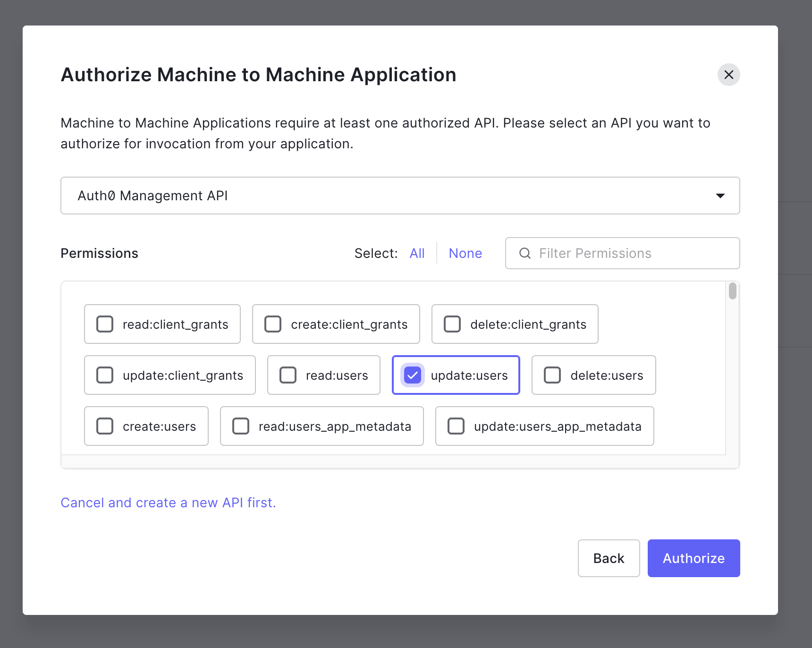Screen dimensions: 812x648
Task: Open the Auth0 Management API dropdown
Action: (x=720, y=196)
